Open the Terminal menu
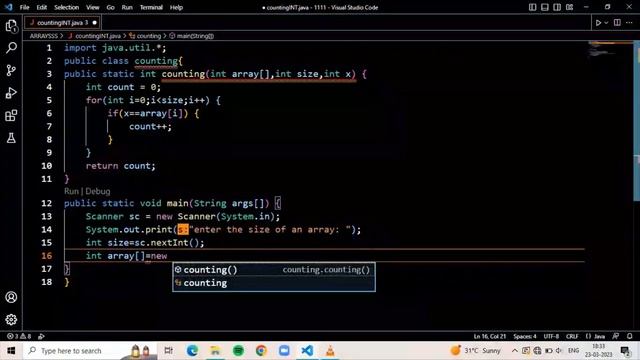Viewport: 640px width, 360px height. pyautogui.click(x=151, y=7)
